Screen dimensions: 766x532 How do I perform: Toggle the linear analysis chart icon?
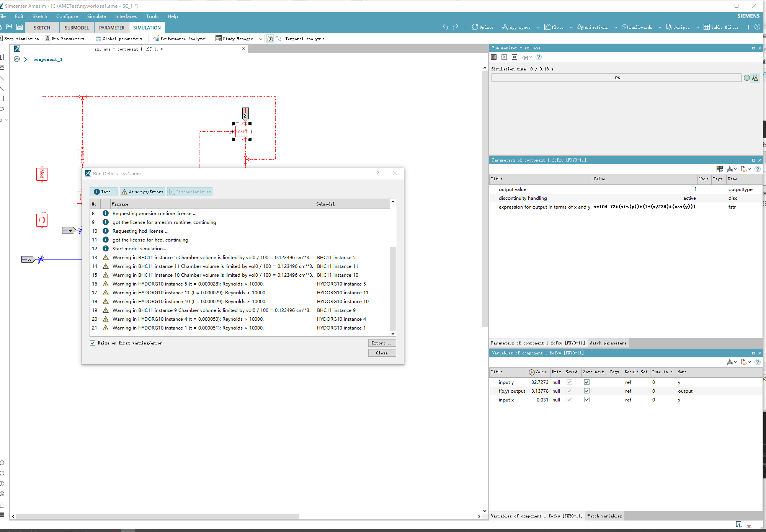[278, 39]
